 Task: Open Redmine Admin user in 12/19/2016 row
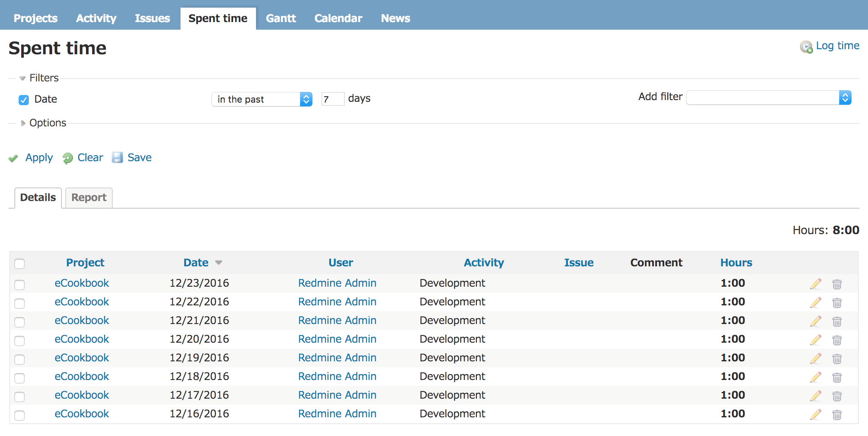(x=337, y=358)
